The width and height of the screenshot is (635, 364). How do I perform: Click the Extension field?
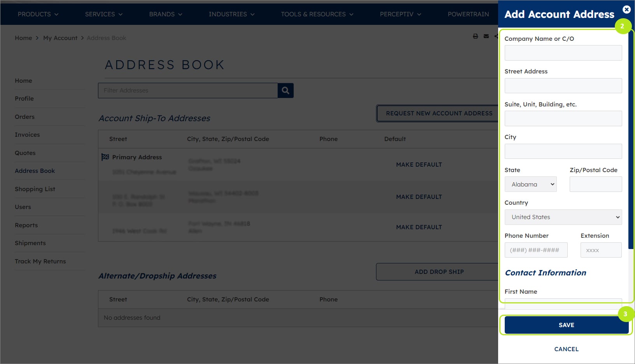(601, 250)
